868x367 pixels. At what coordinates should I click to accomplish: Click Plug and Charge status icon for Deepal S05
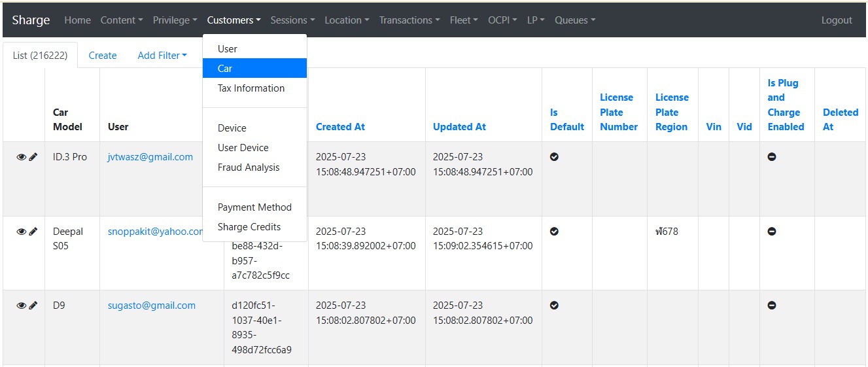[x=772, y=232]
